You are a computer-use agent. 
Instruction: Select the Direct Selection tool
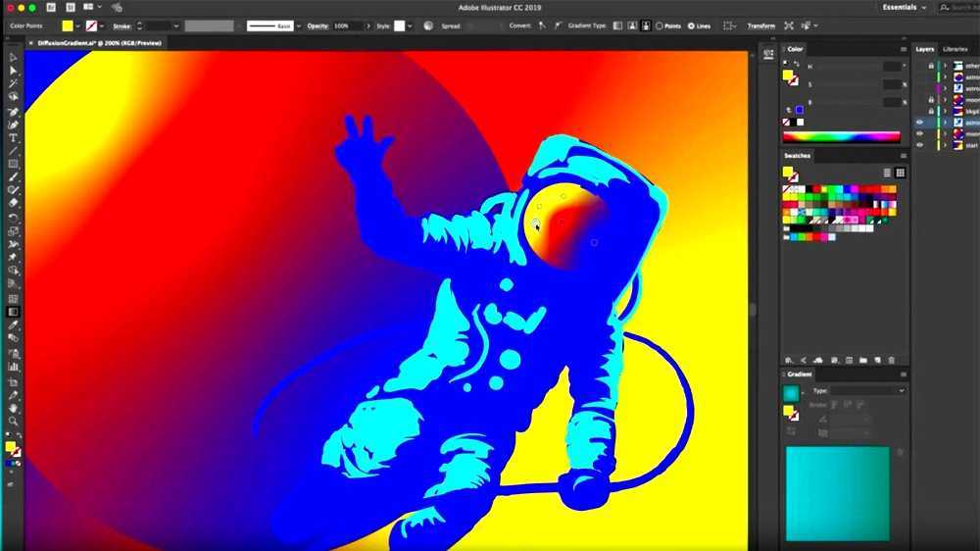(x=13, y=71)
